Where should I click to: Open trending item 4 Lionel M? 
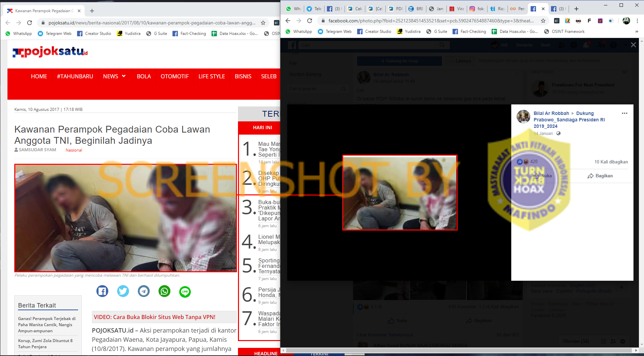(269, 239)
